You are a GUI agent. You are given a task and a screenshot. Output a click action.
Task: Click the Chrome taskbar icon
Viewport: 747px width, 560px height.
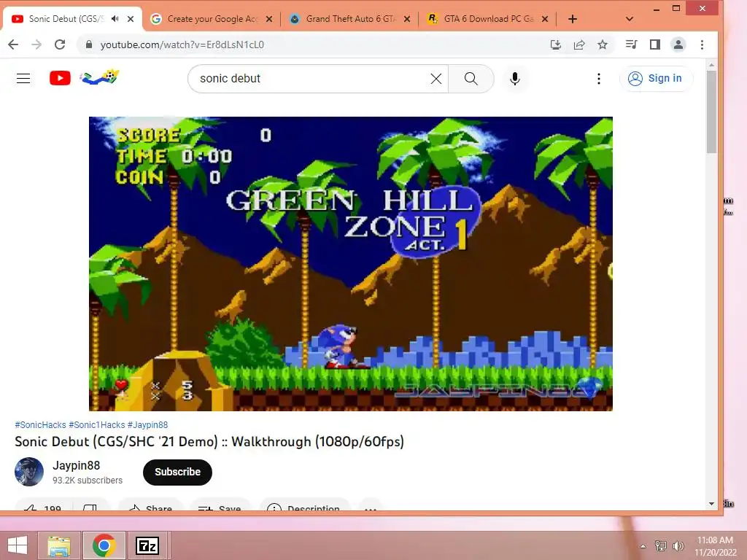click(x=104, y=545)
